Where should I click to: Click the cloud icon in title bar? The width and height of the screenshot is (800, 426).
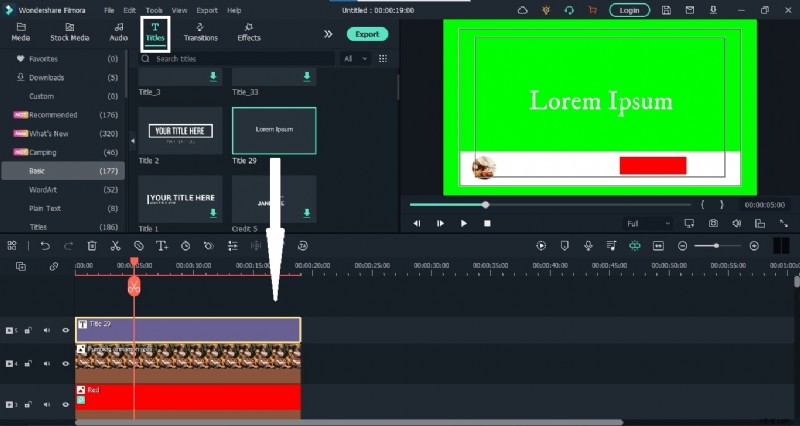click(522, 10)
